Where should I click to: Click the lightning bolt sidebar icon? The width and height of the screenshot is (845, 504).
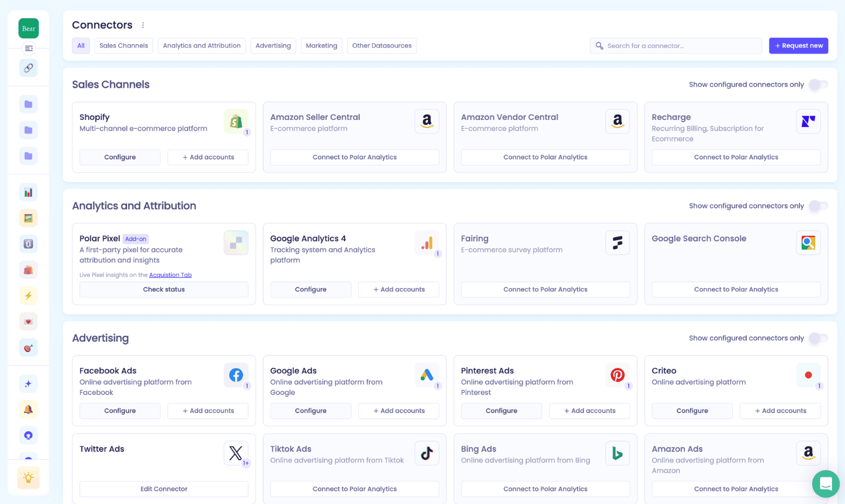pyautogui.click(x=29, y=295)
